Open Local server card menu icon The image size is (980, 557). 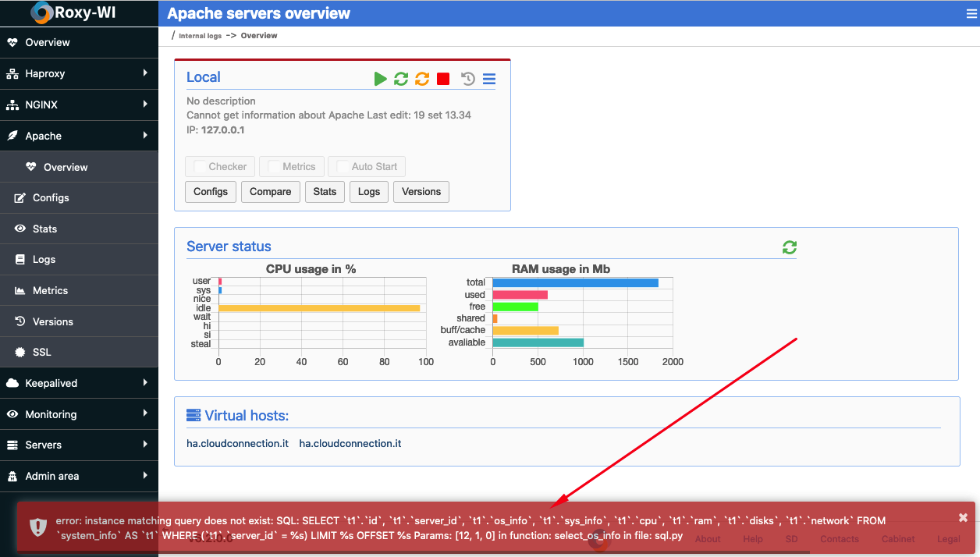tap(489, 79)
